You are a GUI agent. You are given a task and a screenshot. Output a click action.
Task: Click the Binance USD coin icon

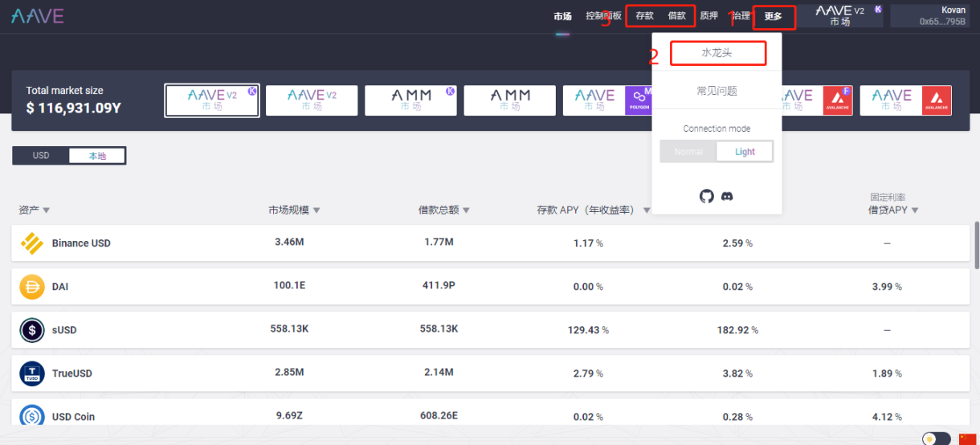pos(32,243)
